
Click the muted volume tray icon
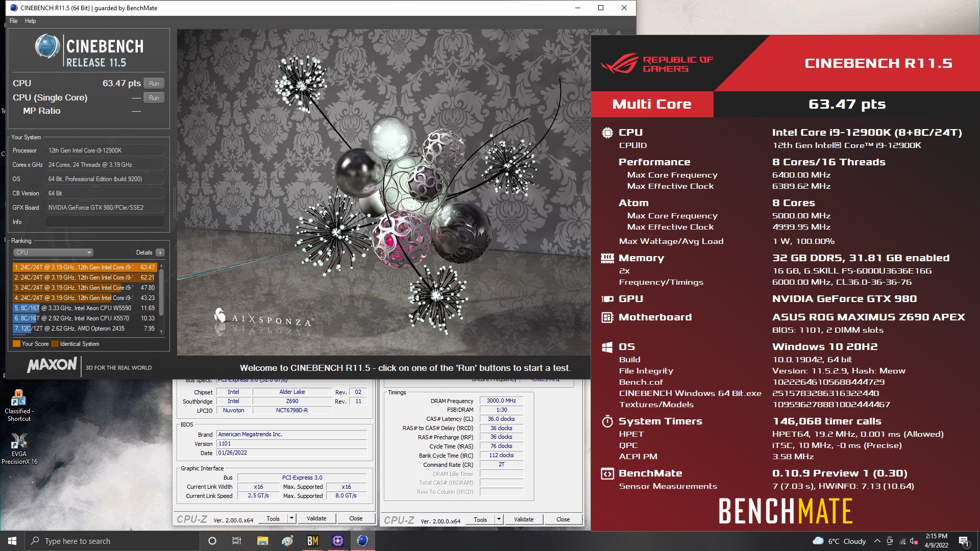914,541
